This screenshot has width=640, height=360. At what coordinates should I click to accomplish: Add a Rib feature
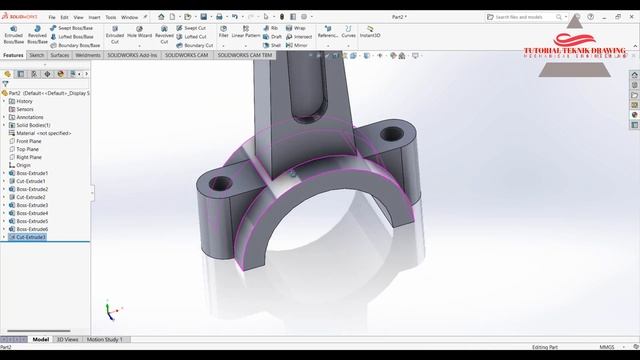tap(271, 28)
